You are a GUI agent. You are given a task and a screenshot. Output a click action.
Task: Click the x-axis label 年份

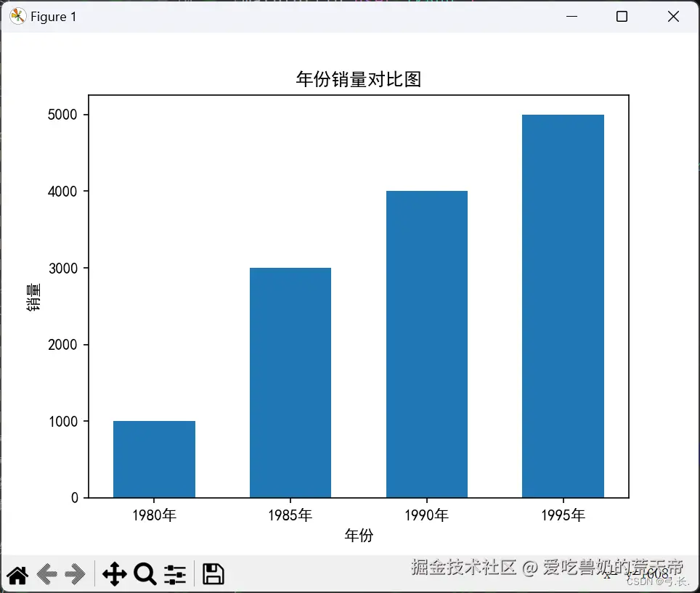point(358,536)
